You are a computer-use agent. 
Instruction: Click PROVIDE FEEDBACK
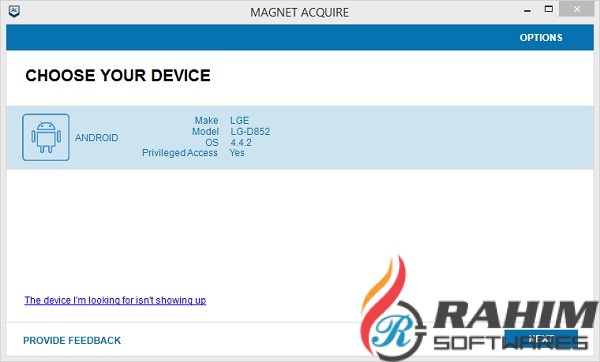tap(72, 340)
